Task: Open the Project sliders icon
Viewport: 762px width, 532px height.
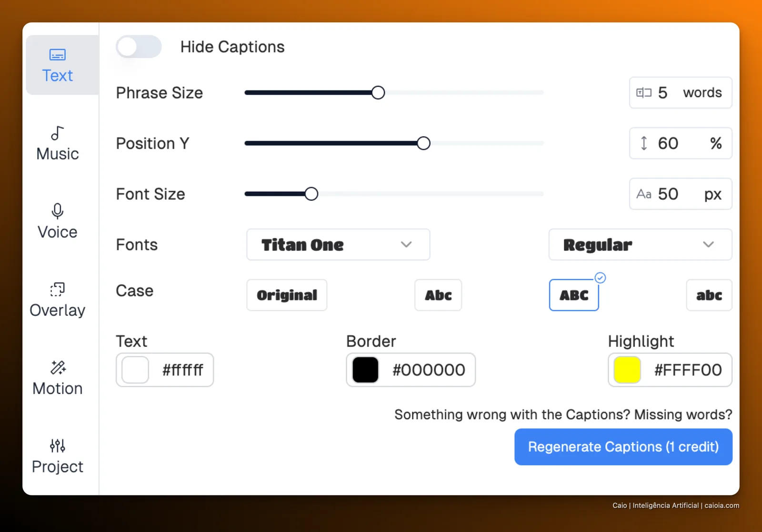Action: [x=57, y=446]
